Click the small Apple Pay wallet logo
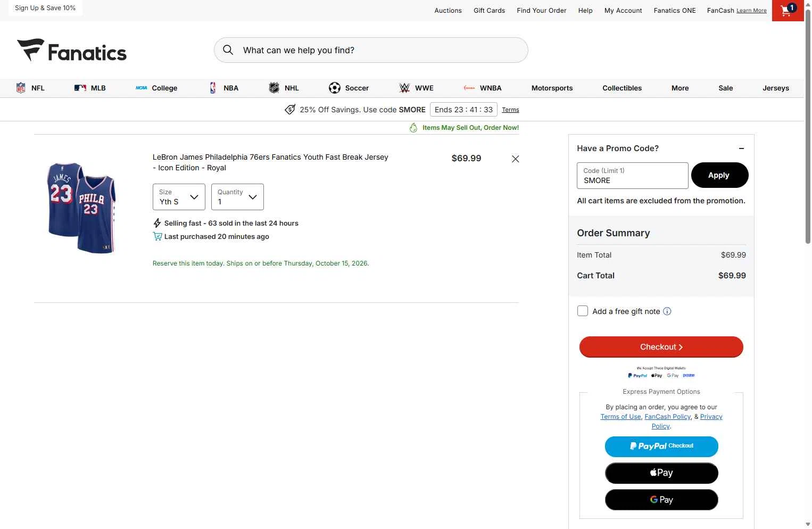The image size is (812, 529). [657, 375]
